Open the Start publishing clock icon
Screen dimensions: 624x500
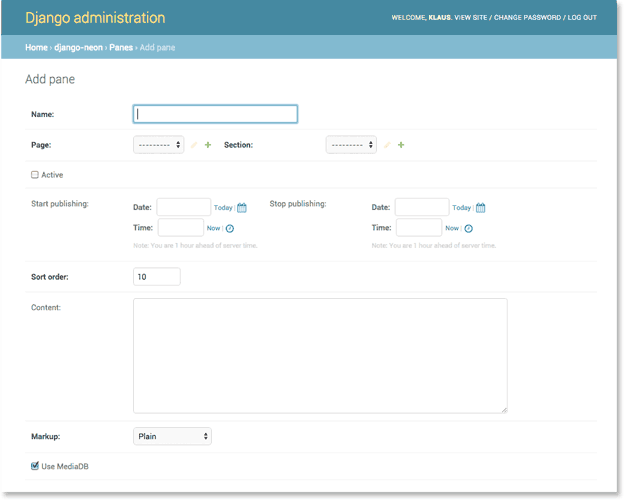click(230, 229)
